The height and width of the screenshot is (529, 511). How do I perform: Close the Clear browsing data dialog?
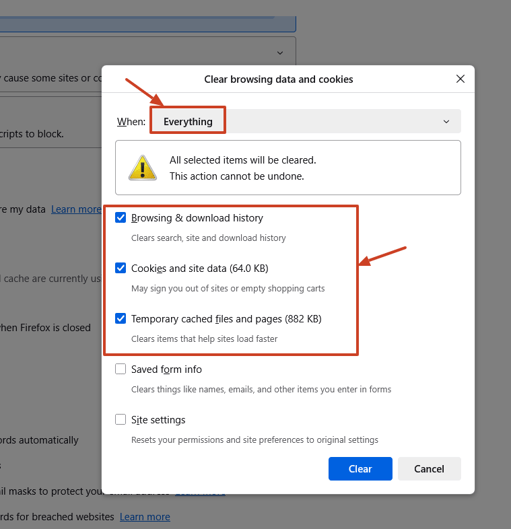(x=460, y=79)
